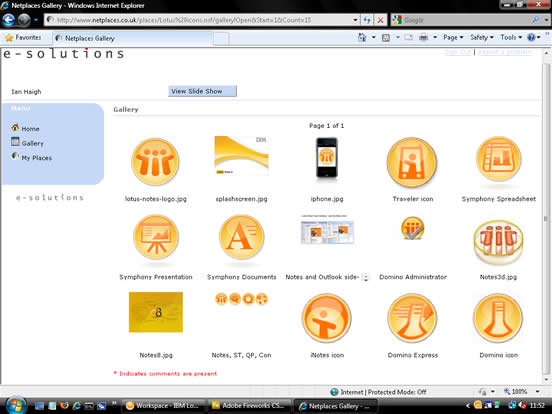The height and width of the screenshot is (414, 552).
Task: Click the Symphony Presentation icon image
Action: pos(156,238)
